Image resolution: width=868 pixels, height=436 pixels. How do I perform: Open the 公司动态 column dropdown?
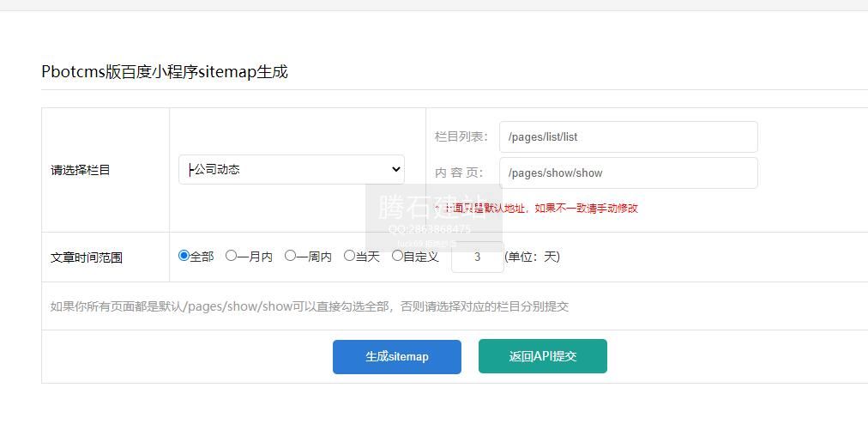(x=292, y=170)
